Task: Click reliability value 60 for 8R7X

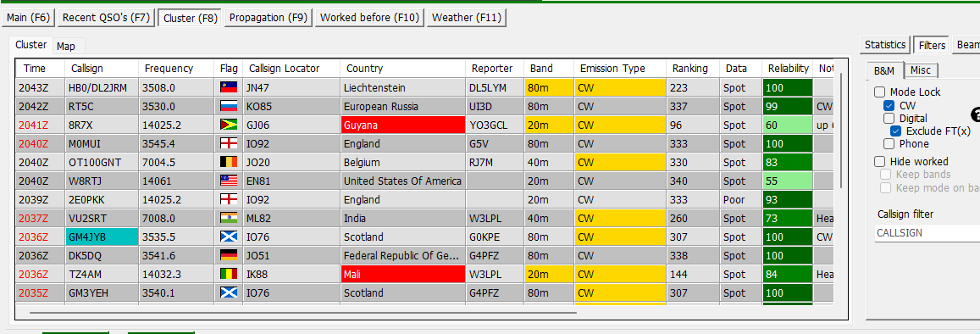Action: pos(788,125)
